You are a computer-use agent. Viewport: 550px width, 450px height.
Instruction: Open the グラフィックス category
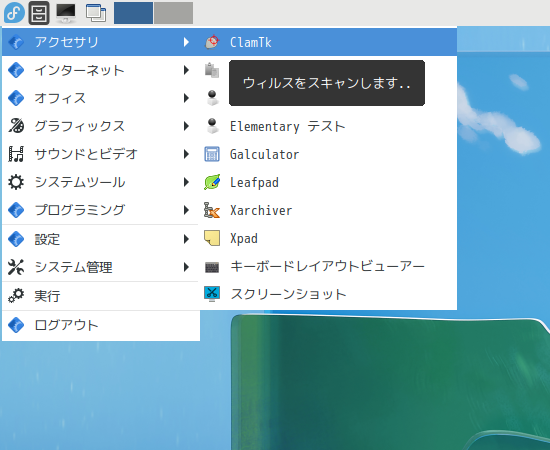click(101, 126)
